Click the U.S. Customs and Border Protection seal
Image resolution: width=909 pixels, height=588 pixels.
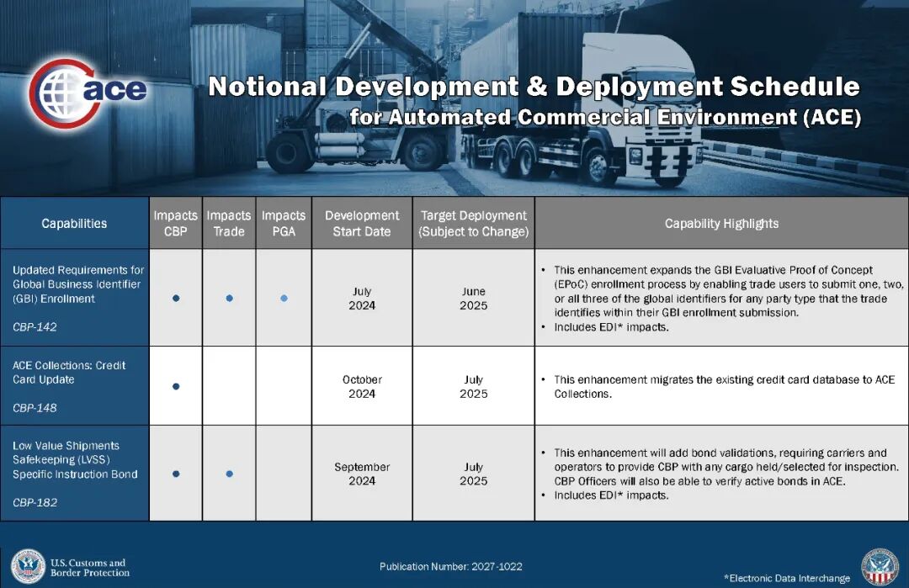click(28, 567)
